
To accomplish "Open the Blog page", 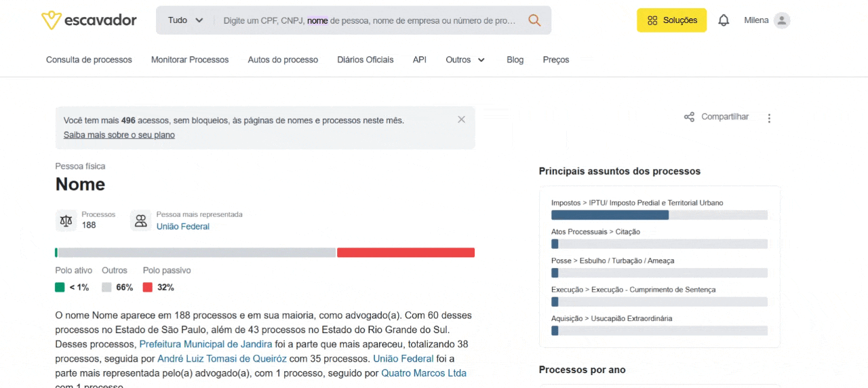I will 515,60.
